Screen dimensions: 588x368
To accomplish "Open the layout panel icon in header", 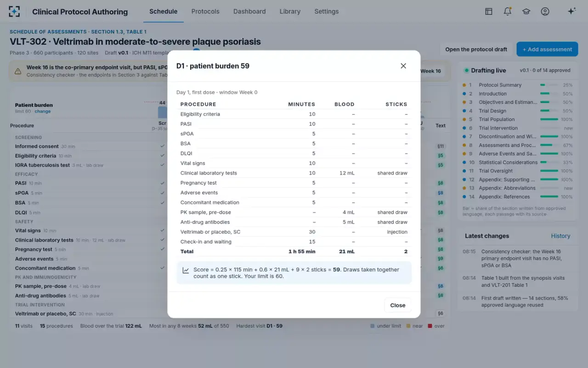I will (489, 11).
